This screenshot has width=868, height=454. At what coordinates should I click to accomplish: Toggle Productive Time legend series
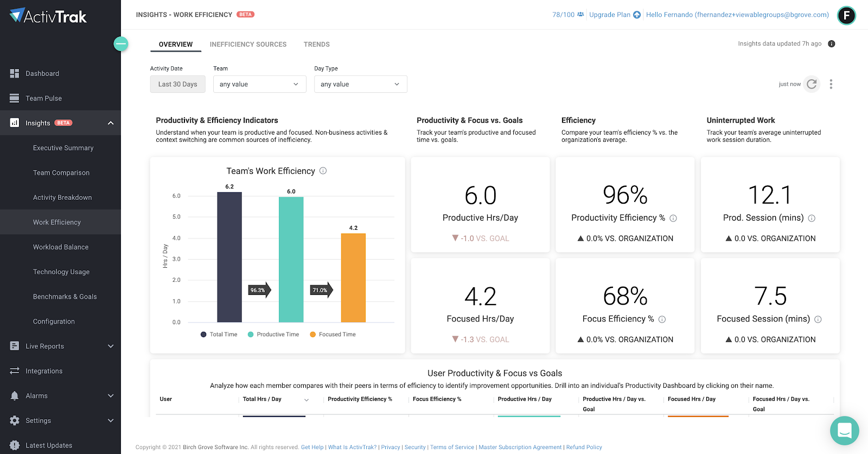coord(273,335)
